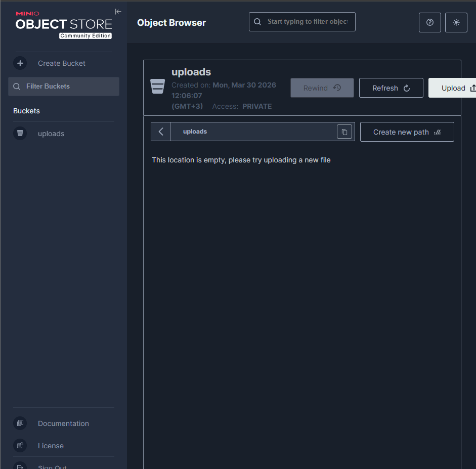Click the PRIVATE access label
Screen dimensions: 476x469
tap(257, 107)
